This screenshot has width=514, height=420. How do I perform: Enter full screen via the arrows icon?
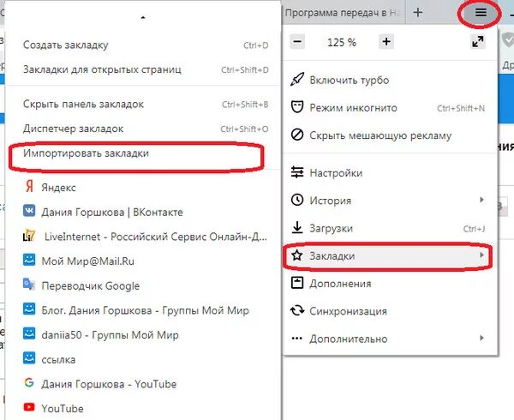point(478,42)
